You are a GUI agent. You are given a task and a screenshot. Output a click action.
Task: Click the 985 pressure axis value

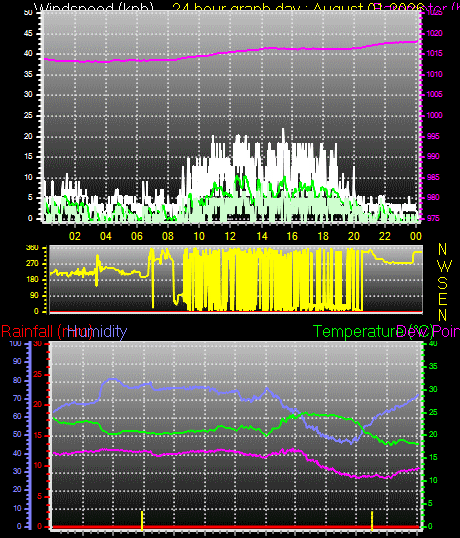(433, 177)
